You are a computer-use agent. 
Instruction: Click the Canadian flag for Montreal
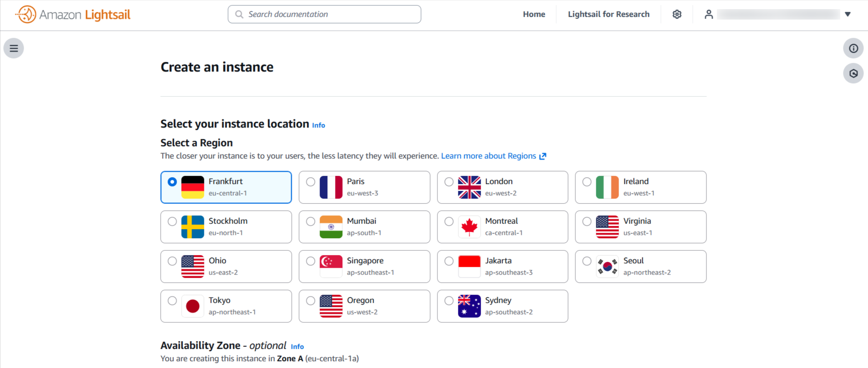pyautogui.click(x=469, y=227)
